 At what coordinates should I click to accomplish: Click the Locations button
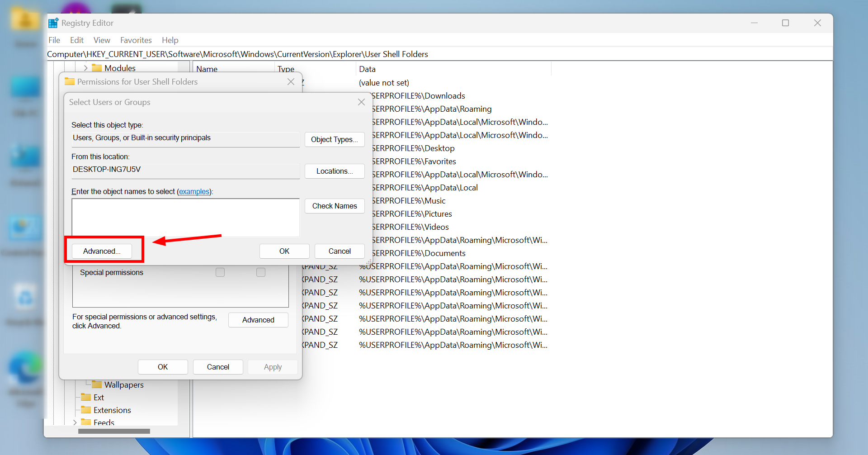(x=334, y=171)
